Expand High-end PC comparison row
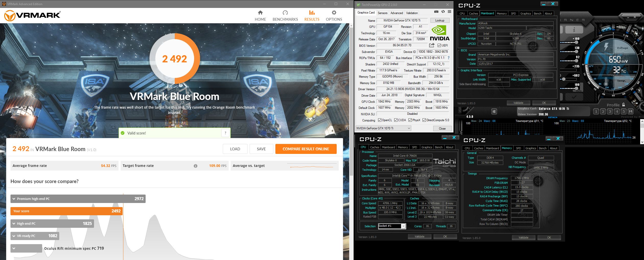This screenshot has width=644, height=260. point(14,224)
